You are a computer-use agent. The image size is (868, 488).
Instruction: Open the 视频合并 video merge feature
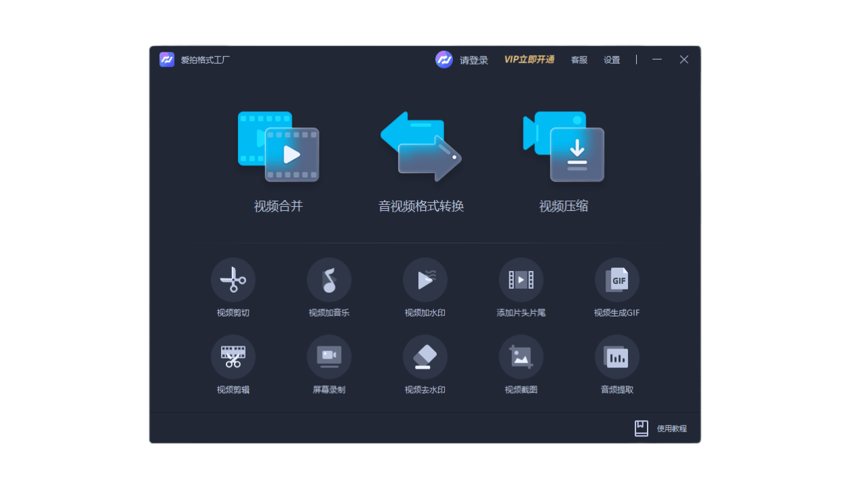(x=278, y=156)
